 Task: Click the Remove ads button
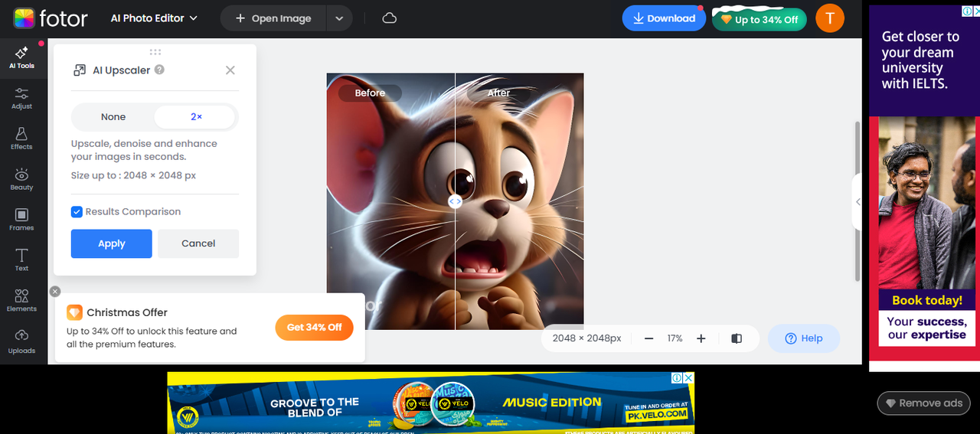pyautogui.click(x=923, y=403)
